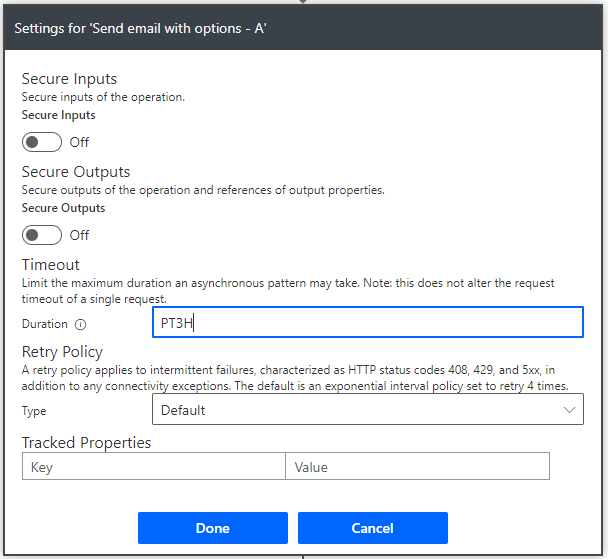The height and width of the screenshot is (559, 608).
Task: Click the Default value in Retry Policy
Action: point(183,410)
